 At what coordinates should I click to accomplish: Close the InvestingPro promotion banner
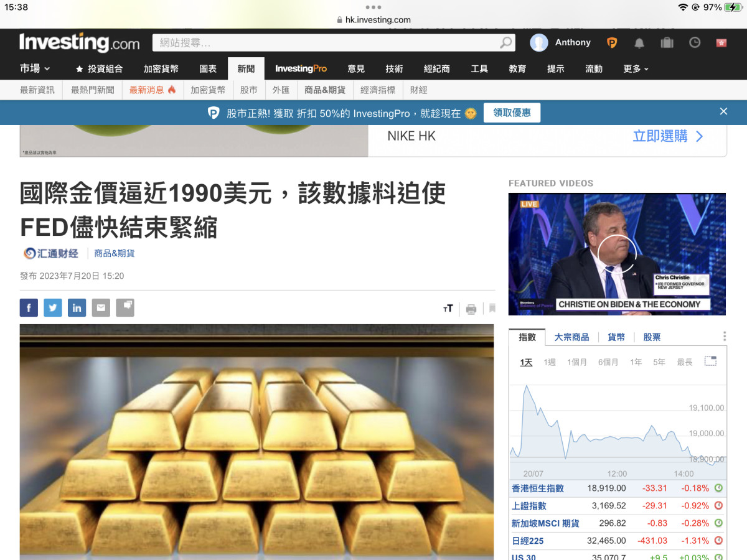coord(723,111)
